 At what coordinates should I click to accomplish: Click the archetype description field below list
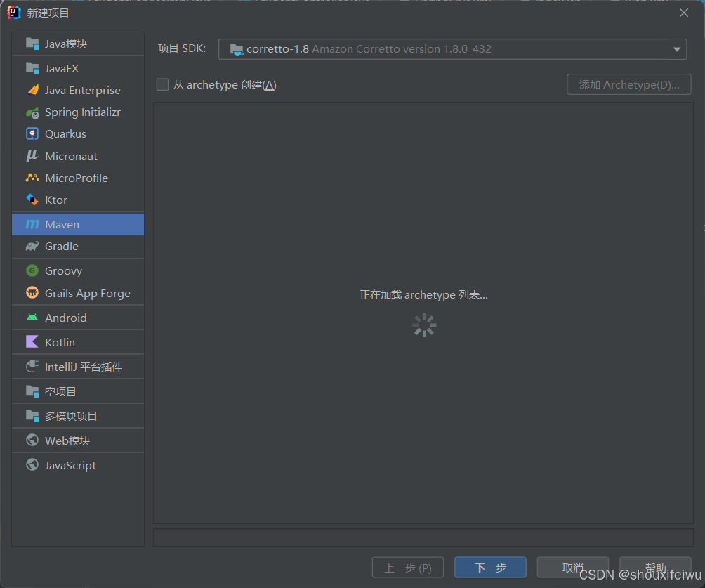[x=423, y=538]
